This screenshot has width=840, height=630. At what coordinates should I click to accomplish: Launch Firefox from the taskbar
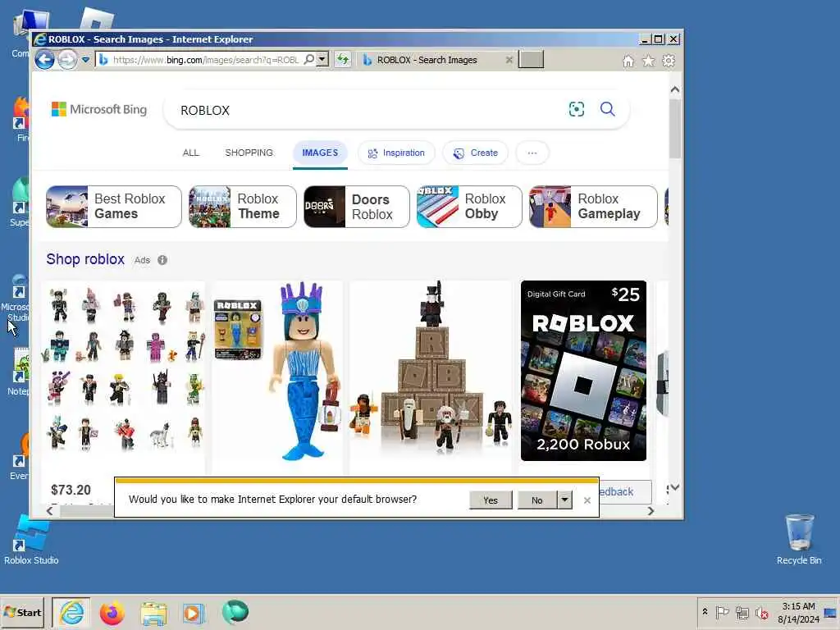click(x=112, y=612)
